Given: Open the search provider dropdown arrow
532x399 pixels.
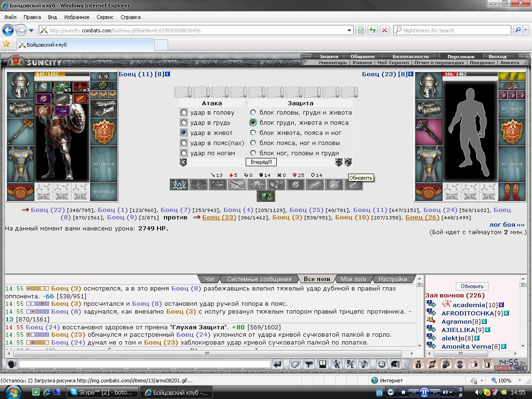Looking at the screenshot, I should (526, 30).
